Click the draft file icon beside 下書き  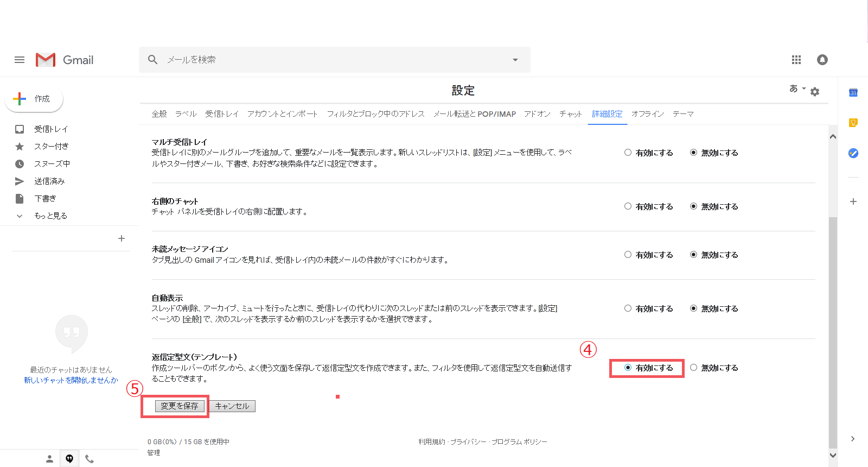click(20, 199)
